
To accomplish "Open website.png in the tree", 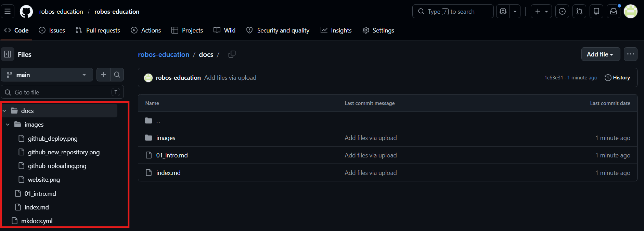I will coord(44,180).
